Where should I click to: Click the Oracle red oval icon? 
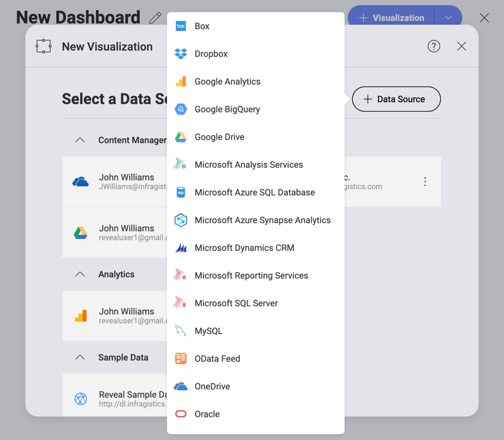(181, 414)
